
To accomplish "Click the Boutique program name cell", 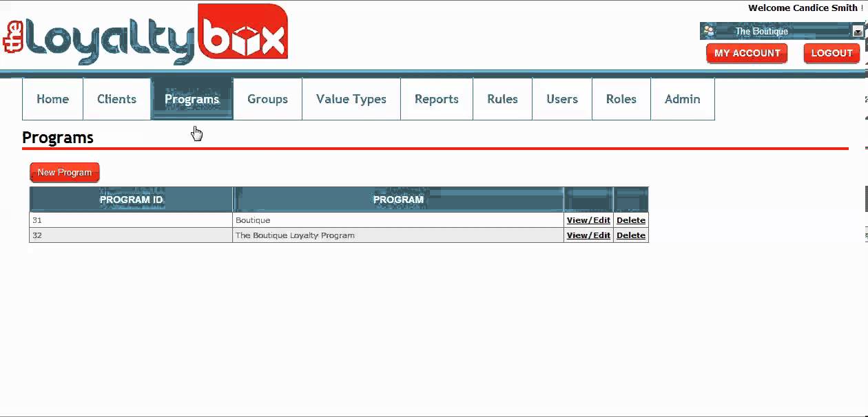I will pos(398,220).
